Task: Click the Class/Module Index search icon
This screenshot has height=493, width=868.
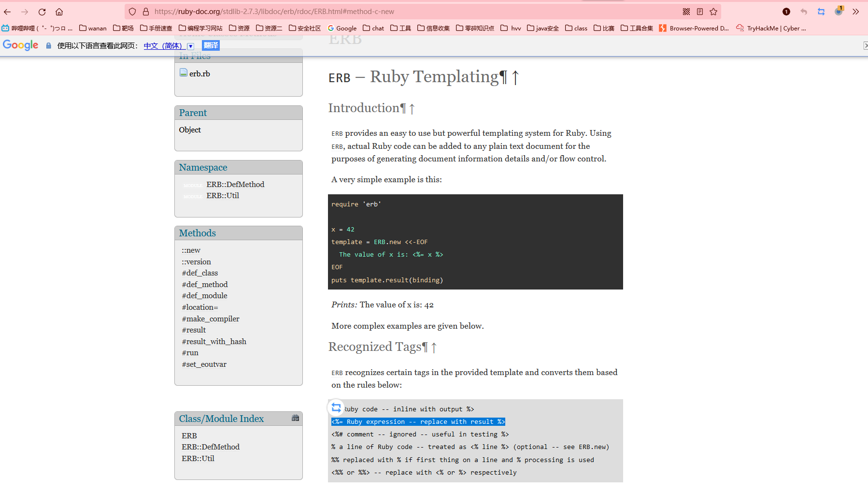Action: pos(296,418)
